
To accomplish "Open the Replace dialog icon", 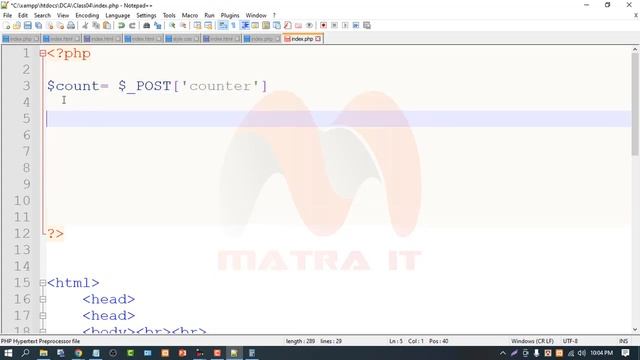I will pos(158,25).
